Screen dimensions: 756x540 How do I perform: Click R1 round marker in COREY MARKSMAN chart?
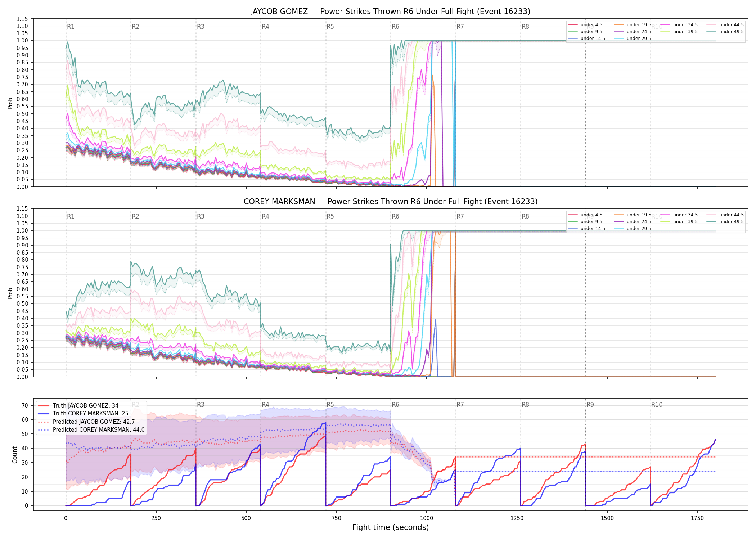pyautogui.click(x=71, y=216)
